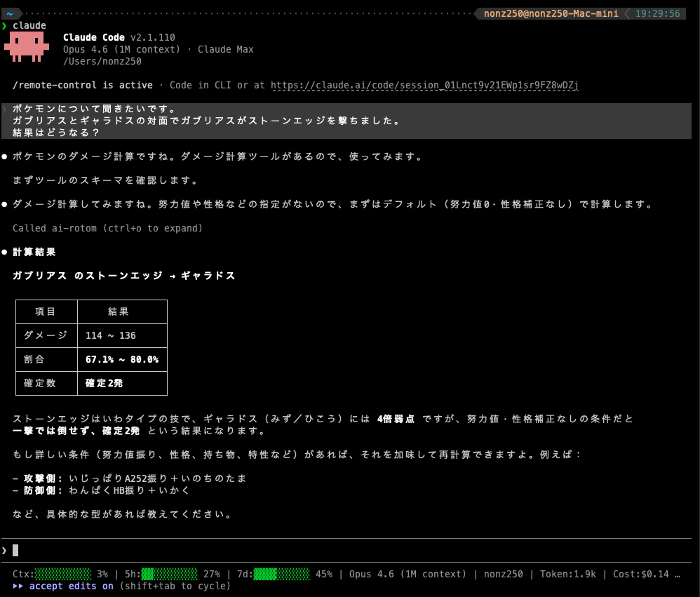The image size is (700, 597).
Task: Click the 'Token:1.9k' status entry
Action: click(568, 574)
